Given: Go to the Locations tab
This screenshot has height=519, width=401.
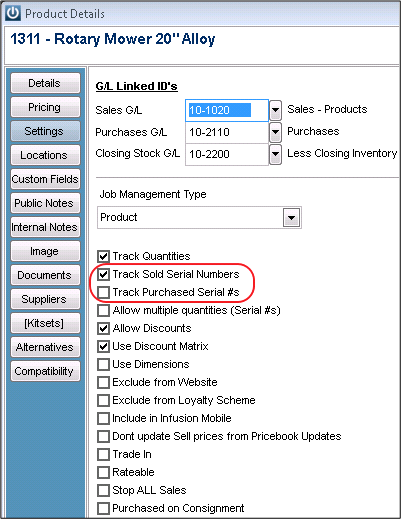Looking at the screenshot, I should pos(45,155).
